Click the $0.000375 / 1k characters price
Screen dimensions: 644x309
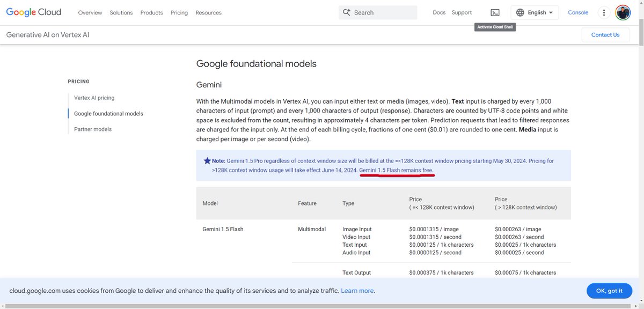point(441,273)
